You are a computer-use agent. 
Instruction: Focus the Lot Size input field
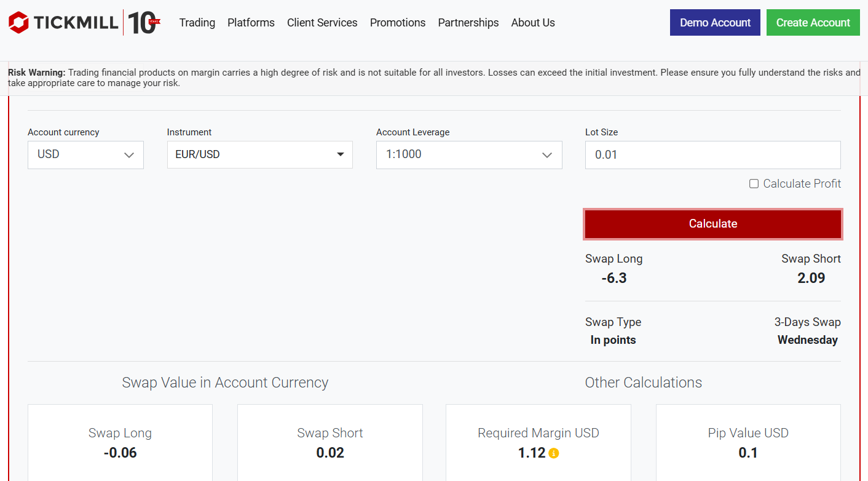coord(712,155)
